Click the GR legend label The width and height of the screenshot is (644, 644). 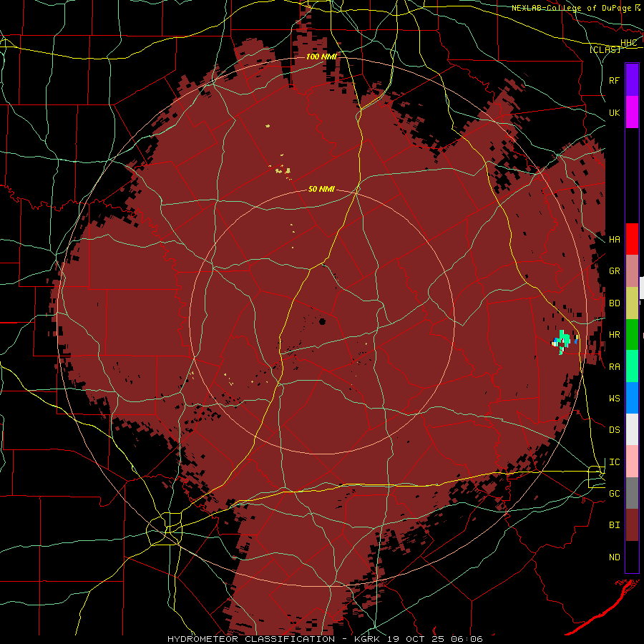click(615, 271)
